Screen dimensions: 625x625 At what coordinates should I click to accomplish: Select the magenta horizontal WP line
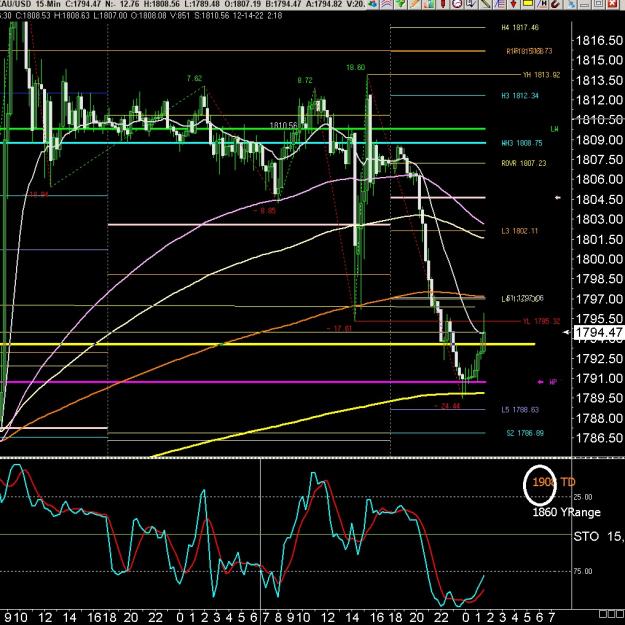point(242,382)
